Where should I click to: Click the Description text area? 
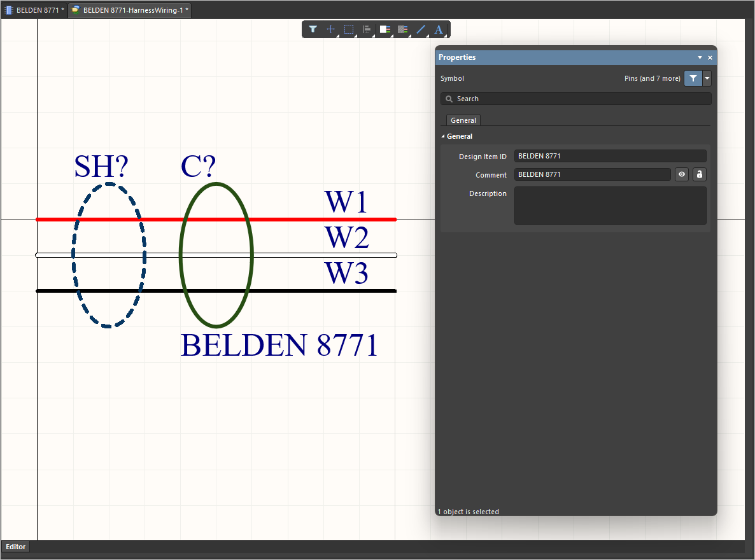pyautogui.click(x=610, y=206)
